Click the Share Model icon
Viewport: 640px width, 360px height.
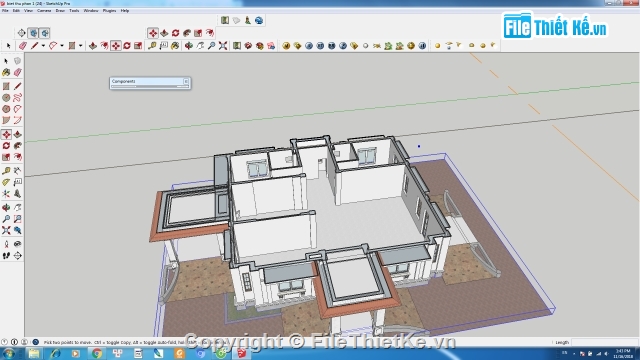pyautogui.click(x=260, y=46)
